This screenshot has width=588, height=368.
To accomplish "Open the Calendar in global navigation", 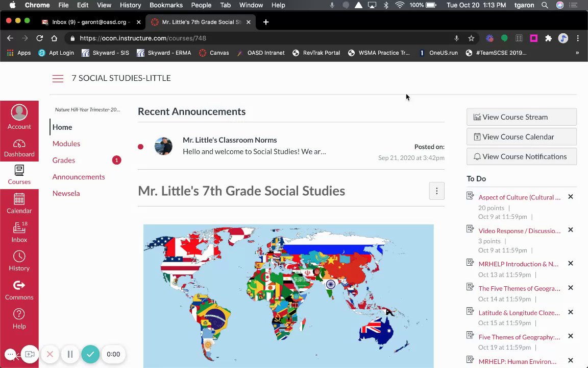I will tap(19, 203).
